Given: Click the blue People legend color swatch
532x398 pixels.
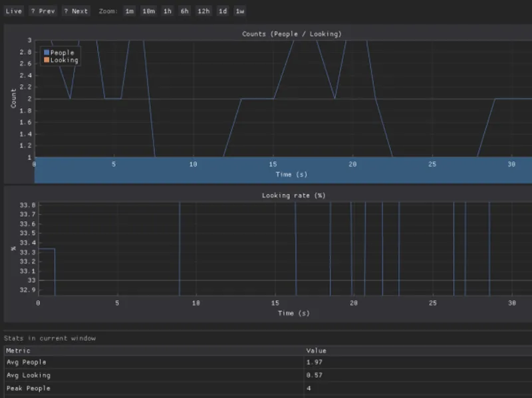Looking at the screenshot, I should (x=47, y=52).
